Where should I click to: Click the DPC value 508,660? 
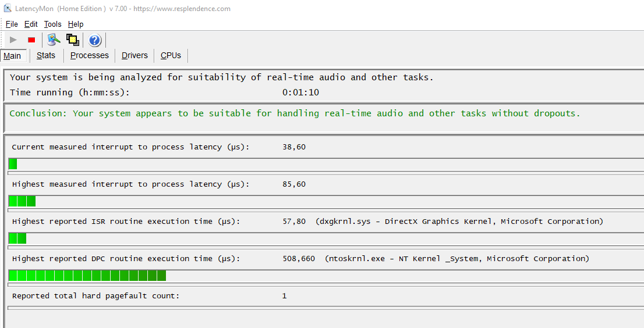299,259
